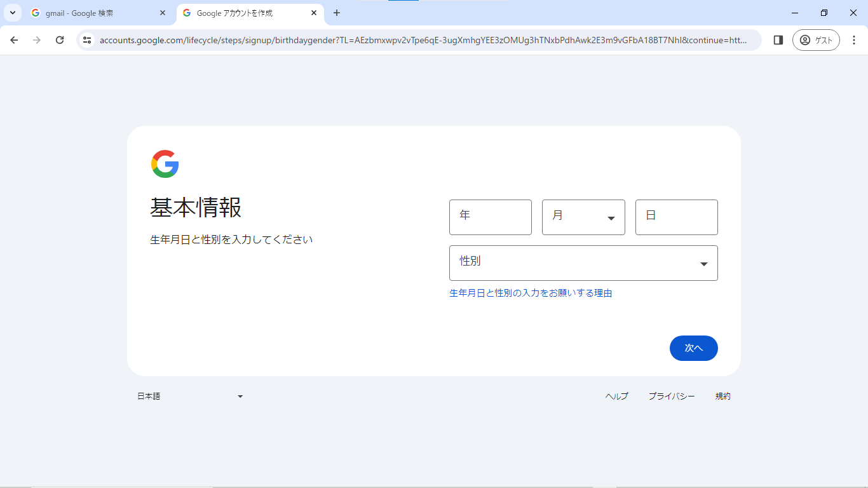868x488 pixels.
Task: Open the side panel icon
Action: 778,40
